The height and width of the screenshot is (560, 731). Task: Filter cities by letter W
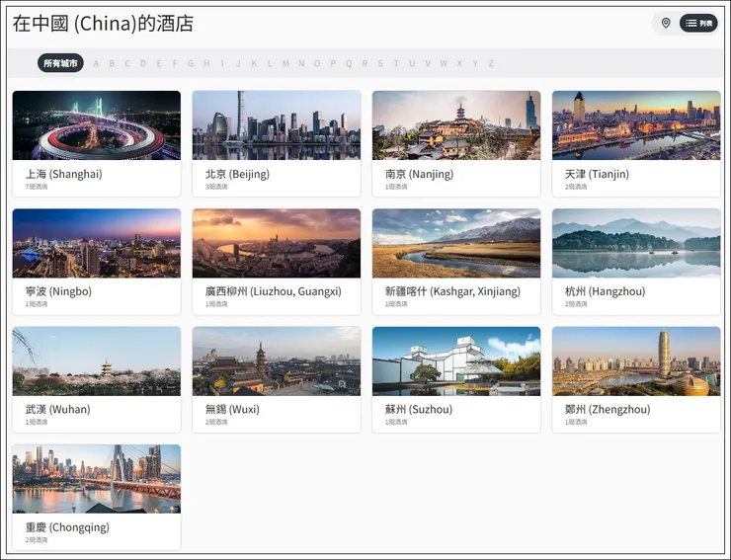(444, 63)
